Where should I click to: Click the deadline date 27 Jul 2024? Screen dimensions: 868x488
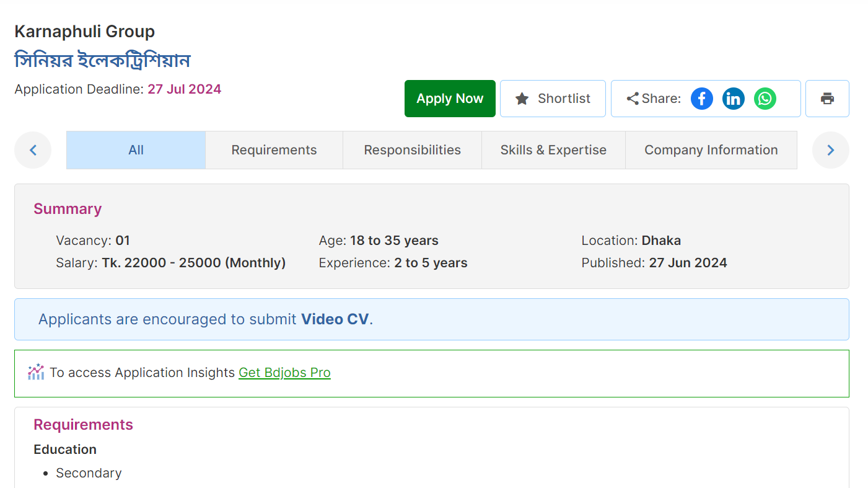pos(184,89)
